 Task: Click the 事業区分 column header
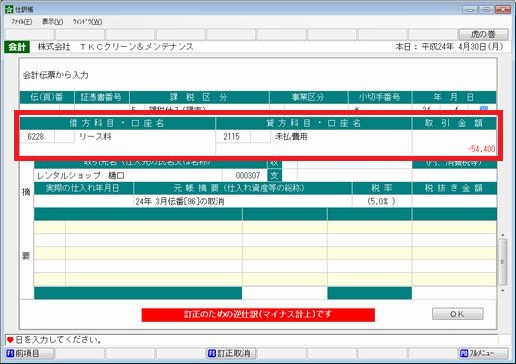click(x=308, y=97)
